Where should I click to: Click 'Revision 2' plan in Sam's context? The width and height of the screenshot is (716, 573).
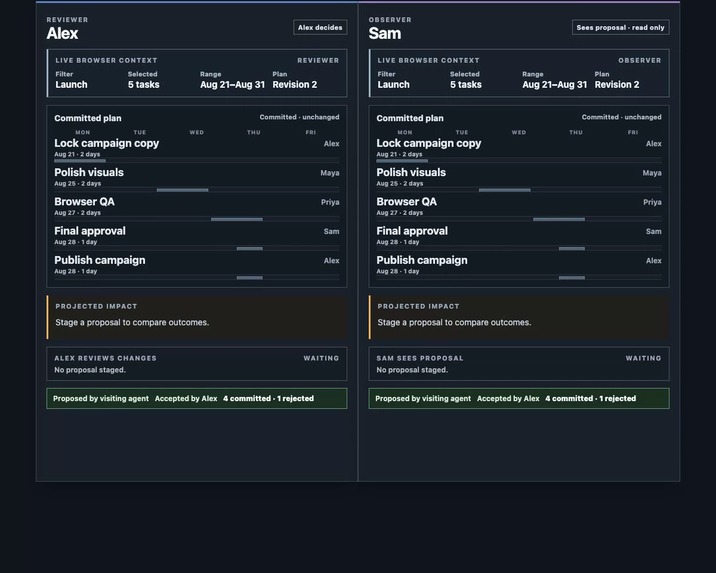coord(617,84)
